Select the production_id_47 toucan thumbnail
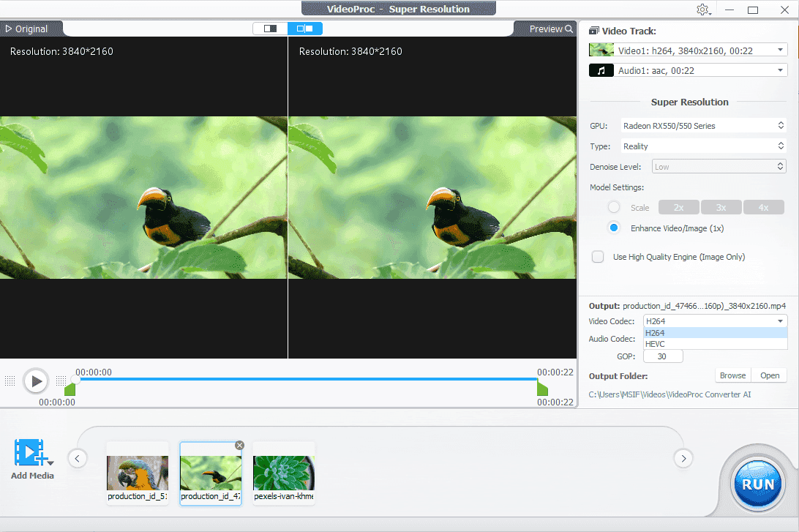 click(x=211, y=473)
